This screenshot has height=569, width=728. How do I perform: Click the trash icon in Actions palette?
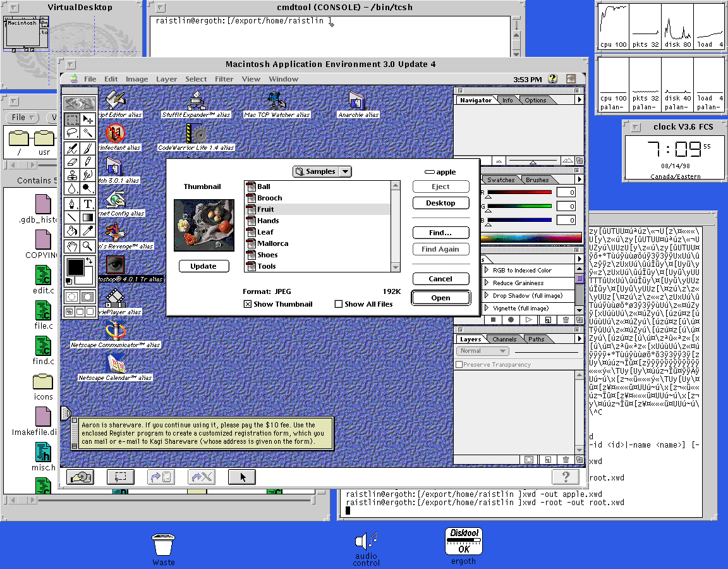click(x=566, y=319)
